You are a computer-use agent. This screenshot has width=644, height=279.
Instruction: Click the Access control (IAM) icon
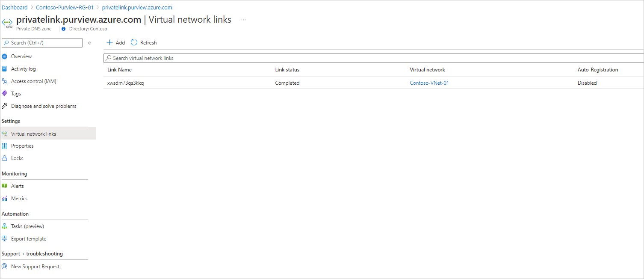pos(5,81)
